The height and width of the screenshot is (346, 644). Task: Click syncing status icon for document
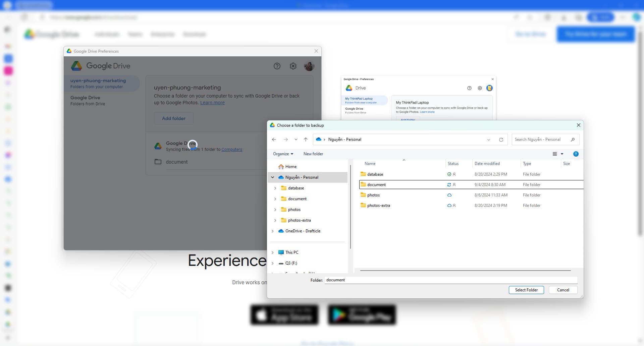point(449,185)
